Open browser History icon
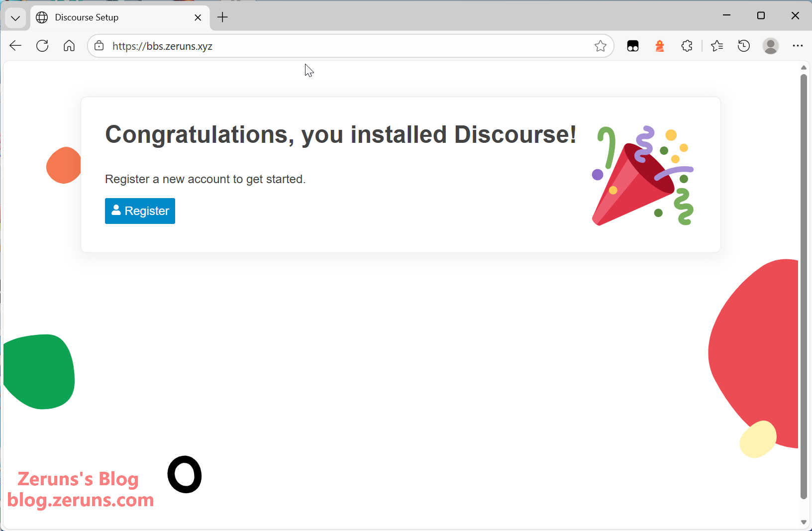This screenshot has width=812, height=531. point(743,46)
